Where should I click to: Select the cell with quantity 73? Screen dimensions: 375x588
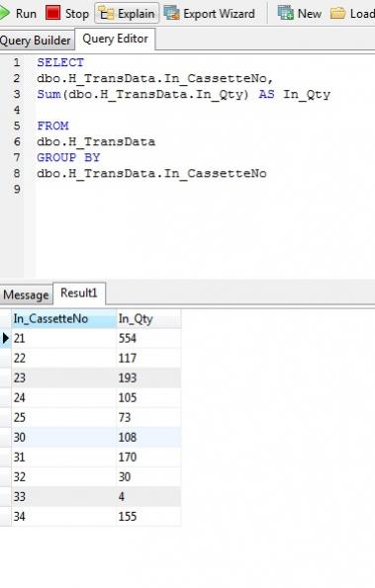point(148,418)
